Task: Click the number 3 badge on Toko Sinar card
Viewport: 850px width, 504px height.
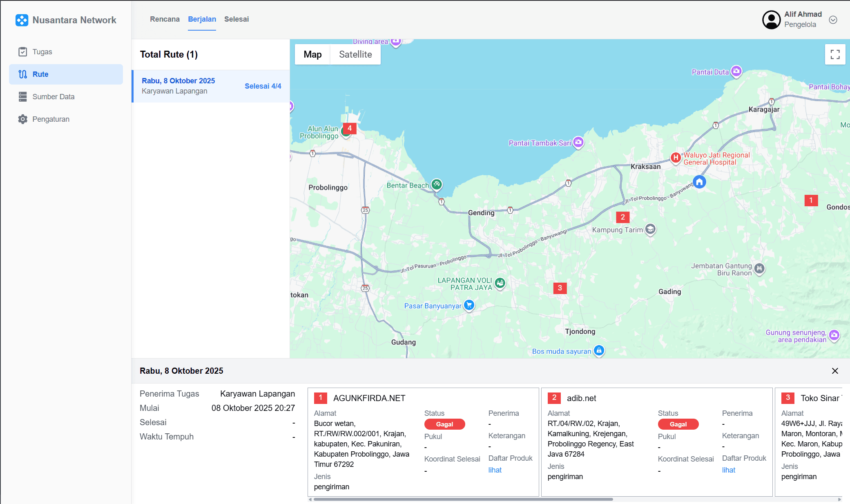Action: point(788,398)
